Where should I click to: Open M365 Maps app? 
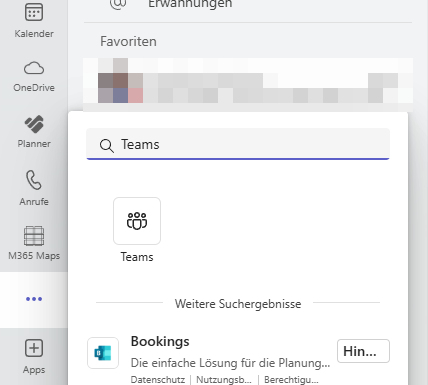(x=34, y=243)
